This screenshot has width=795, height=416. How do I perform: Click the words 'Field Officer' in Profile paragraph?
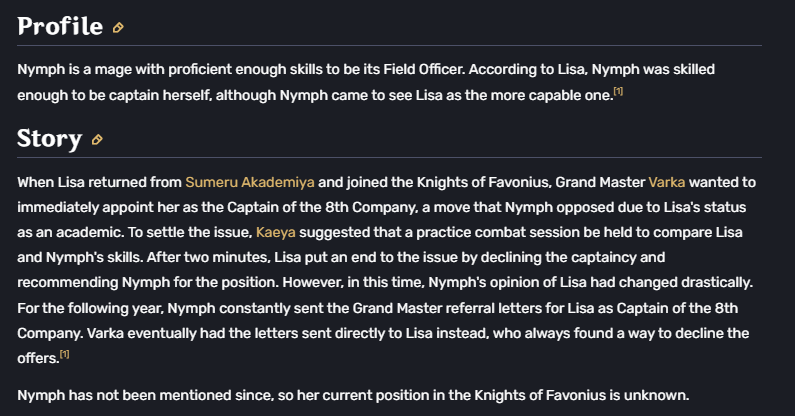[424, 70]
